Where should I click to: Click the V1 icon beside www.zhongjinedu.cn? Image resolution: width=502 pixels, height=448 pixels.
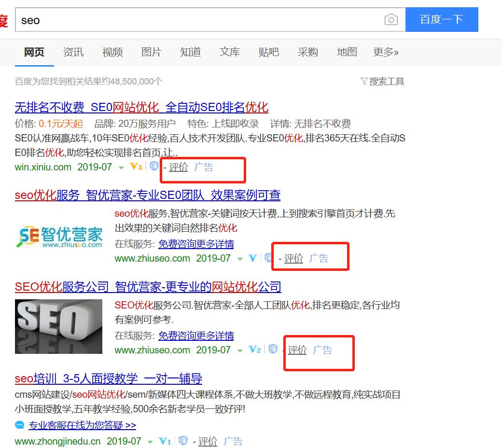165,441
